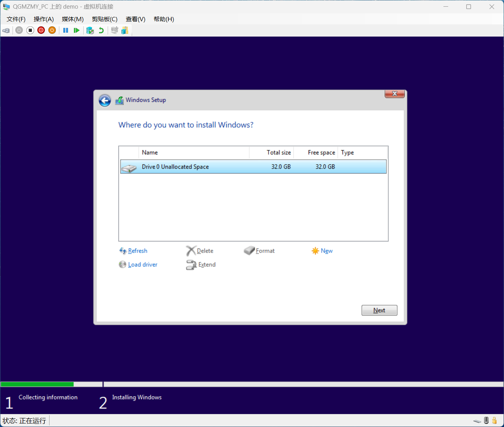Click the Name column header
The height and width of the screenshot is (427, 504).
coord(194,153)
